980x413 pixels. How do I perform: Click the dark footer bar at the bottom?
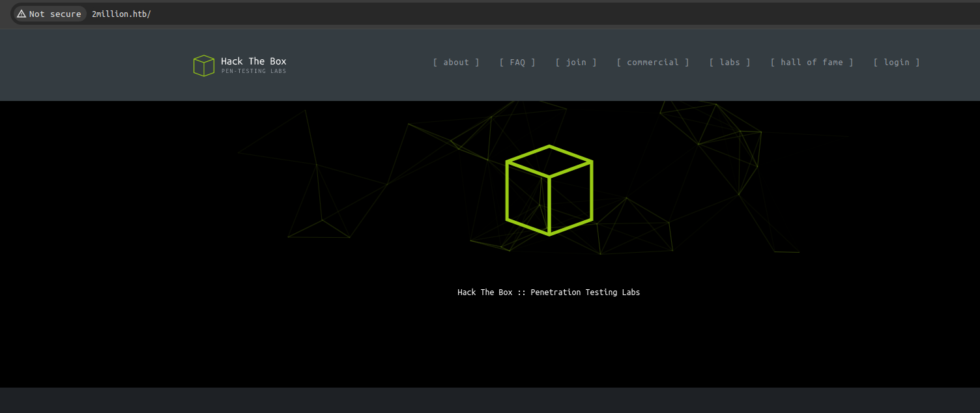click(x=490, y=400)
